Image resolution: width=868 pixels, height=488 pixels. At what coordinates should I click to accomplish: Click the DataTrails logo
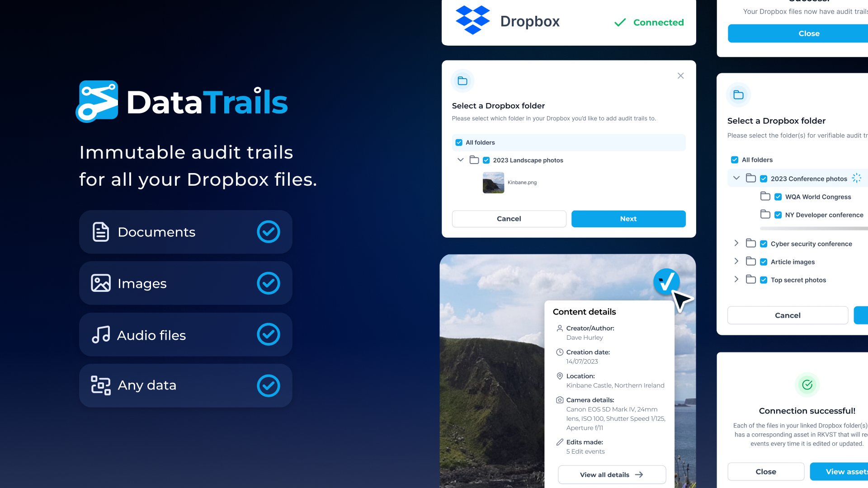[181, 101]
